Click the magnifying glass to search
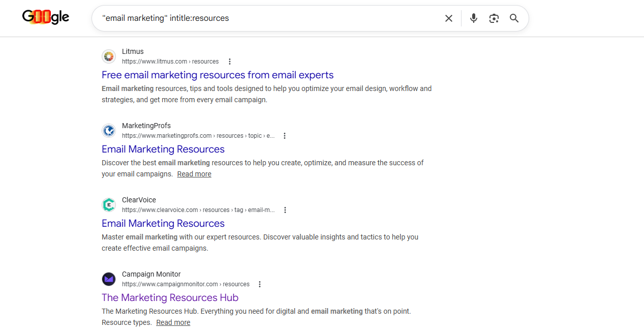 pos(514,18)
